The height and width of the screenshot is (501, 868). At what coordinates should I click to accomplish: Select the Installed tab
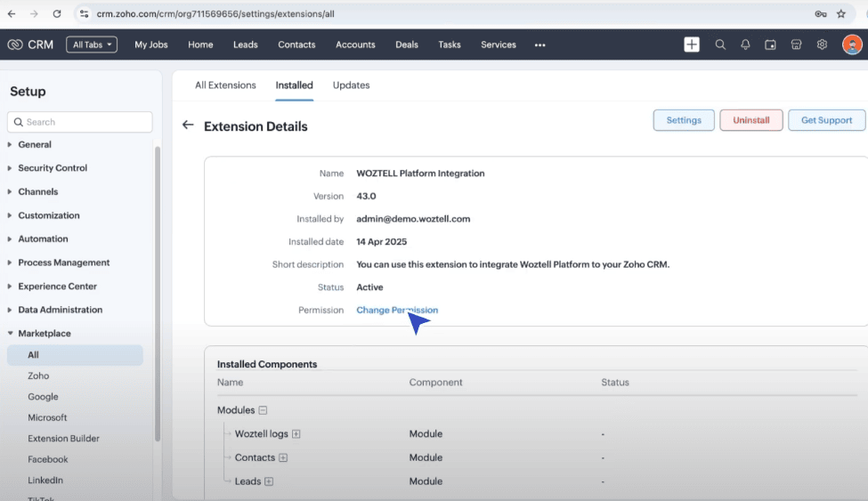click(x=295, y=85)
